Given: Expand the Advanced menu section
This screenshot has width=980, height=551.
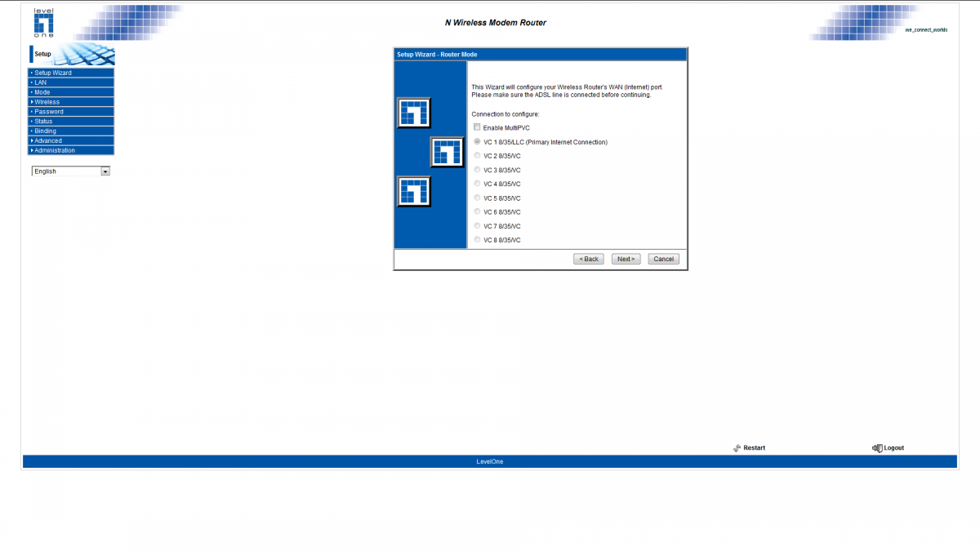Looking at the screenshot, I should [71, 140].
